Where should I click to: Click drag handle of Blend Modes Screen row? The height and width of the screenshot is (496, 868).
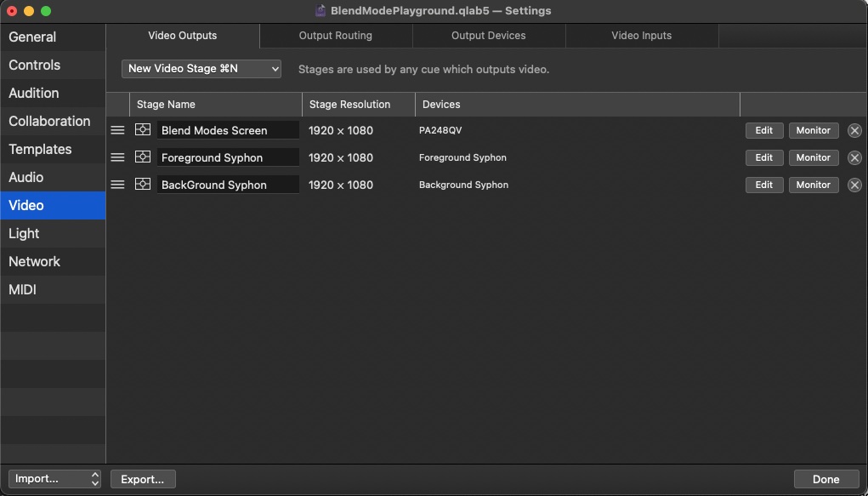pyautogui.click(x=118, y=130)
